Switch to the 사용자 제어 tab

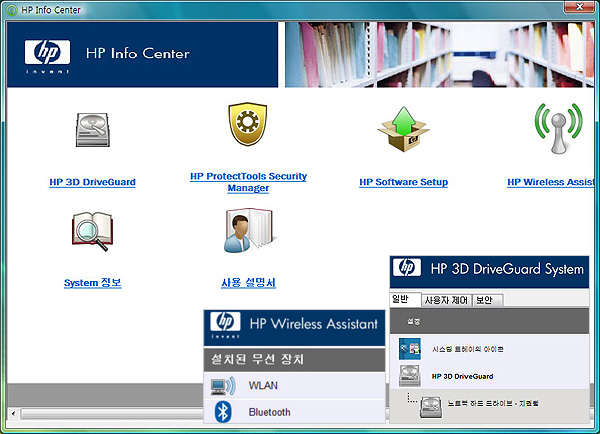tap(447, 300)
